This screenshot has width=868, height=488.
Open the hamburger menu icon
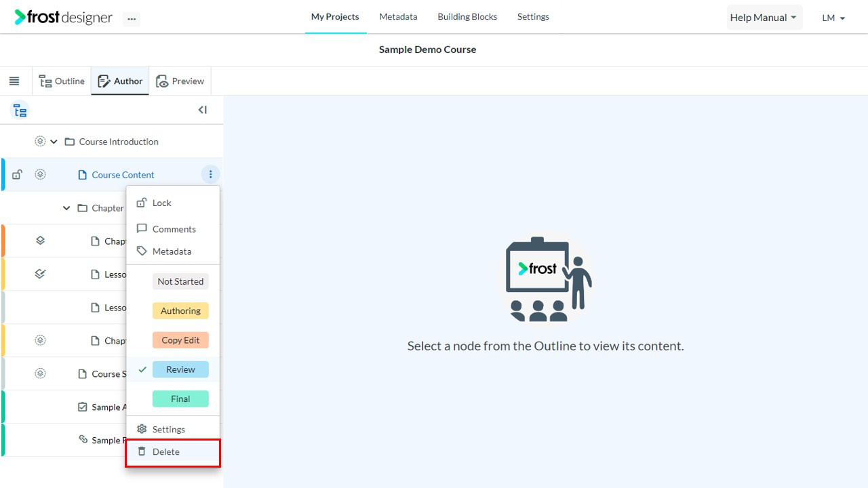click(14, 81)
